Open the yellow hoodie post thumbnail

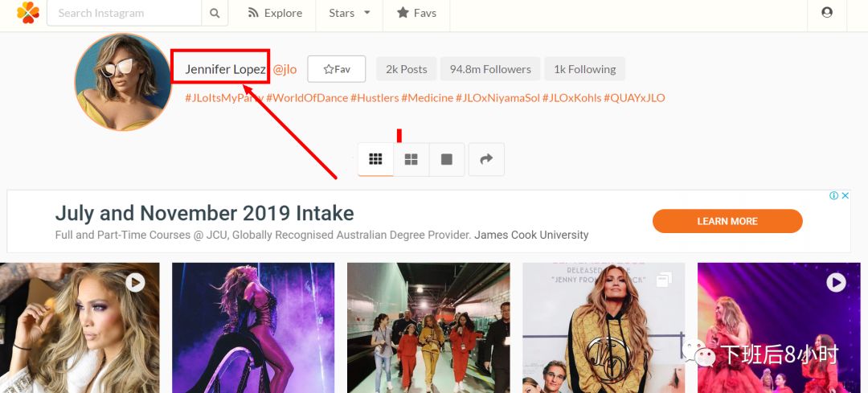click(x=604, y=327)
